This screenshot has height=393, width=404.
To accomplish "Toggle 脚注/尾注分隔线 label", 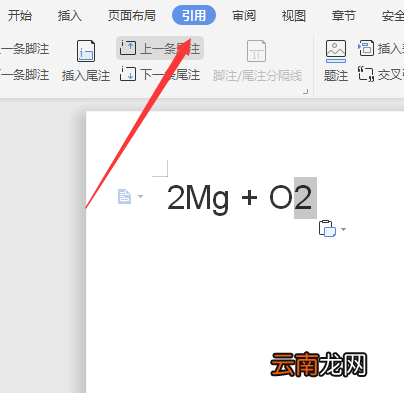I will (x=258, y=76).
